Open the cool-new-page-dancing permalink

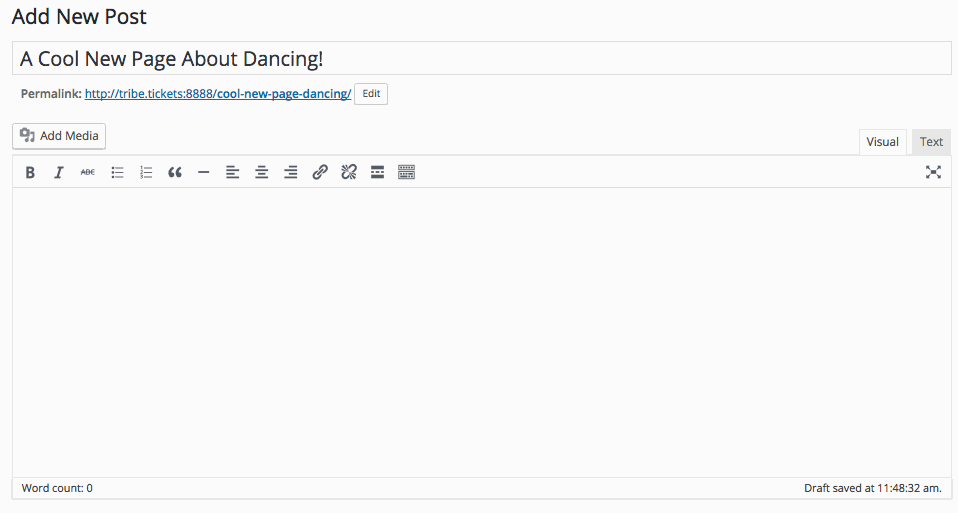(x=217, y=94)
